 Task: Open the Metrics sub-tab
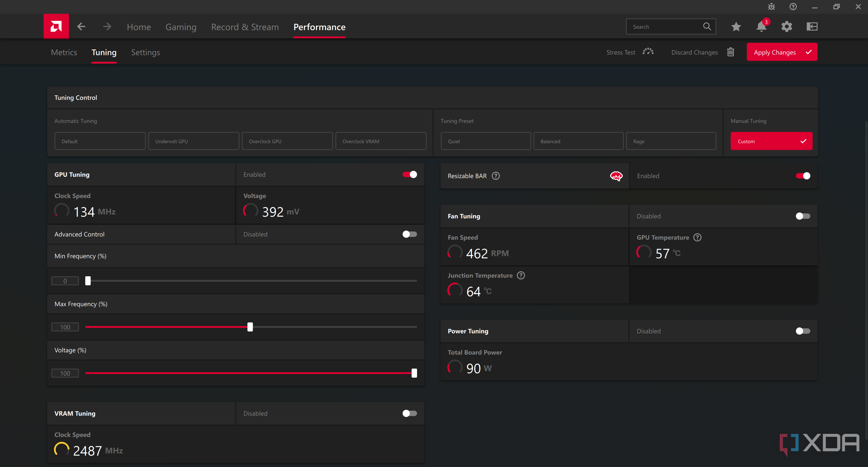click(64, 52)
